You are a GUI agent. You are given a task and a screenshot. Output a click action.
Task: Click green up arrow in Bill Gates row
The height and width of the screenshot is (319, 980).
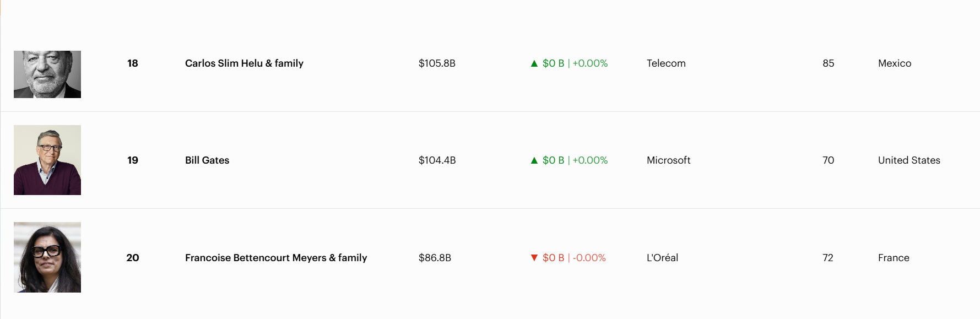[534, 160]
